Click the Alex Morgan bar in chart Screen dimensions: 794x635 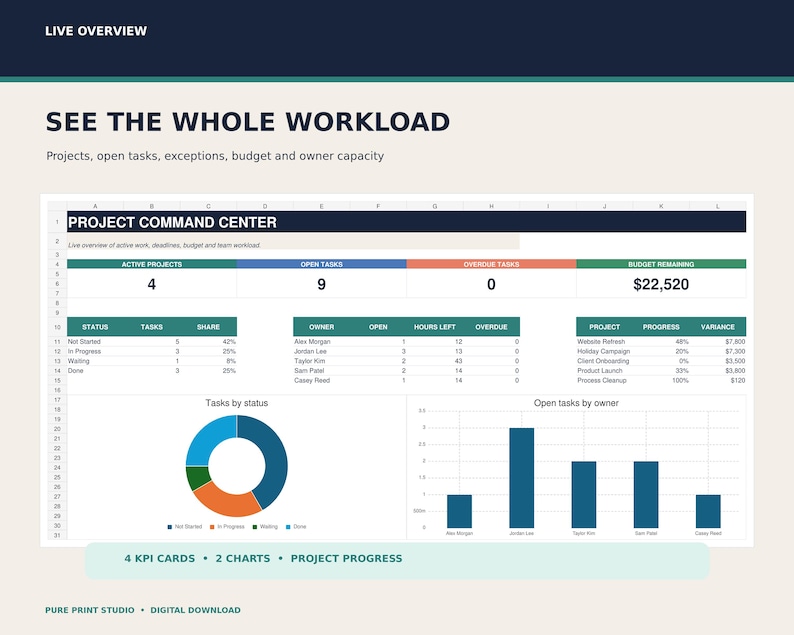click(459, 511)
